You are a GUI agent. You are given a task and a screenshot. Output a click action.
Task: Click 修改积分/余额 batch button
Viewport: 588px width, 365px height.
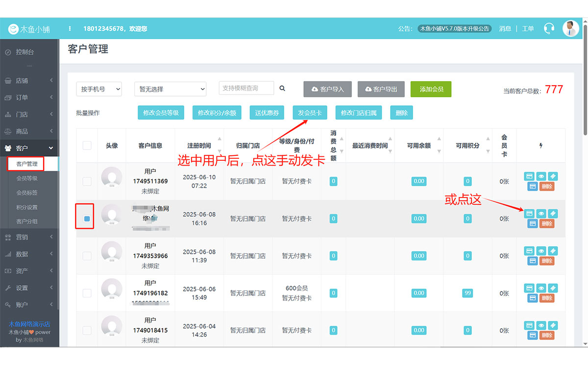click(217, 113)
